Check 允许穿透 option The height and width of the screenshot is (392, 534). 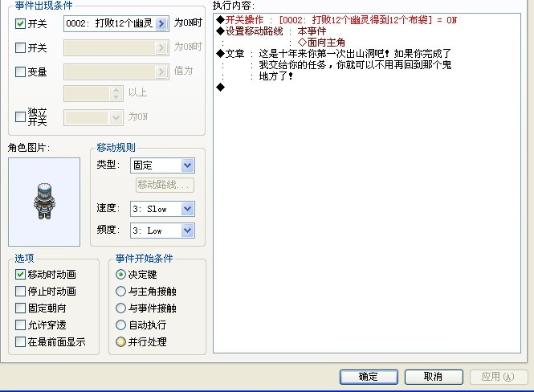pyautogui.click(x=20, y=325)
